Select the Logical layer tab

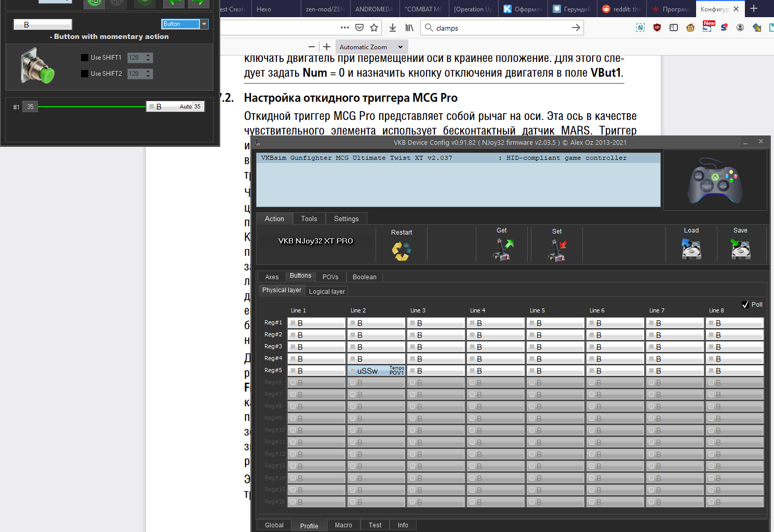coord(327,291)
